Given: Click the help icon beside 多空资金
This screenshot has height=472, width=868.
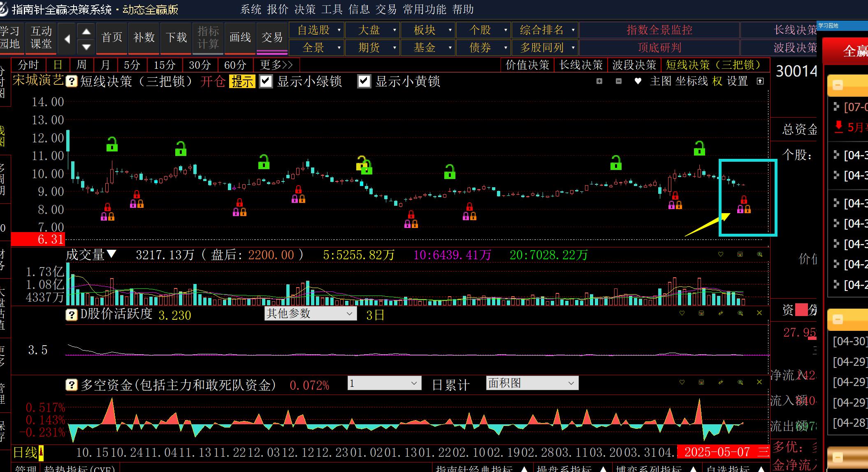Looking at the screenshot, I should pos(72,385).
